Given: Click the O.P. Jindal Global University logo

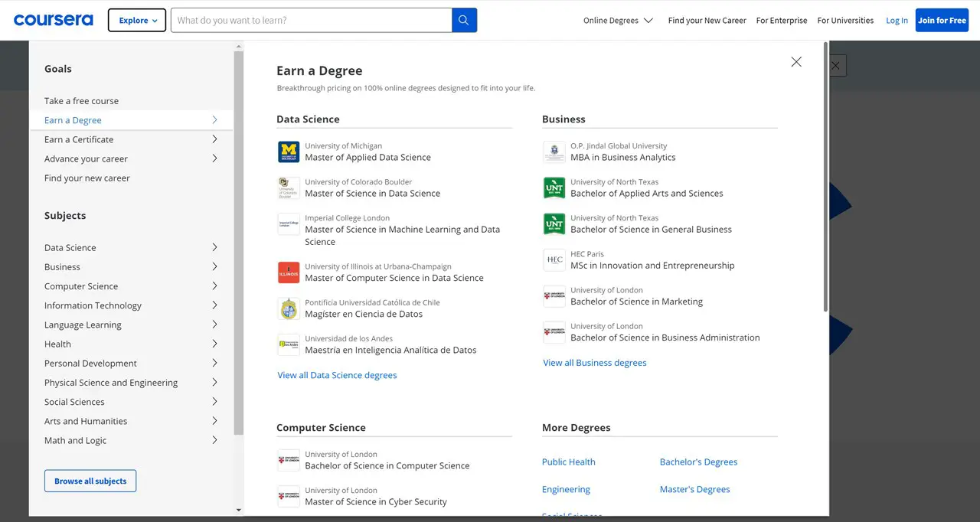Looking at the screenshot, I should click(x=554, y=152).
